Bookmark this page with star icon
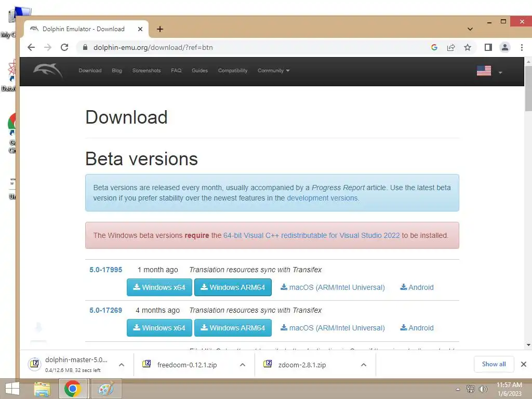The width and height of the screenshot is (532, 399). click(468, 47)
